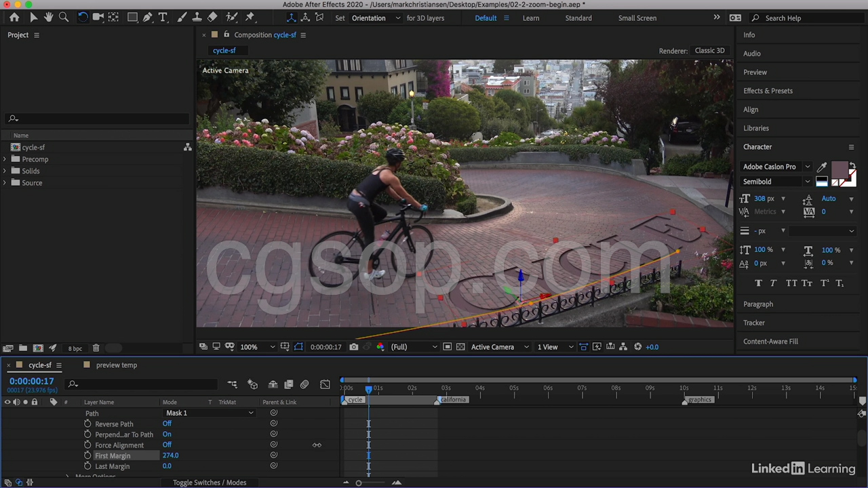Click the Draft 3D icon in timeline

[x=252, y=384]
